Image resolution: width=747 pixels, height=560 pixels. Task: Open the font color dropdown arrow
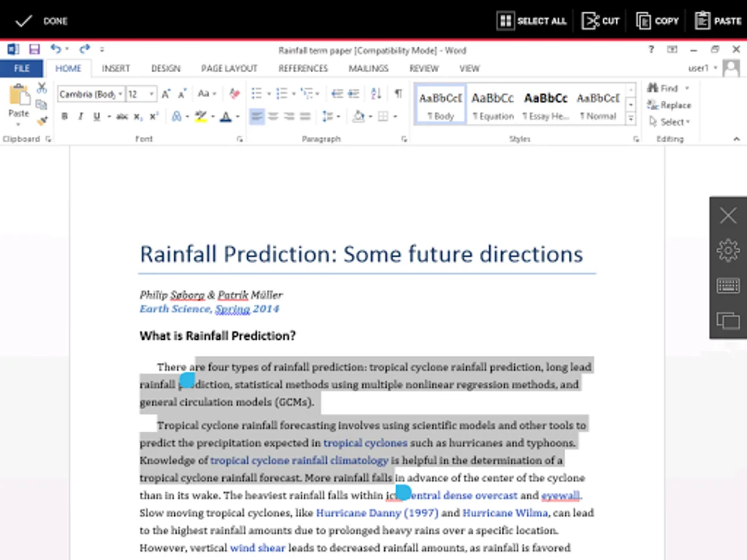238,116
